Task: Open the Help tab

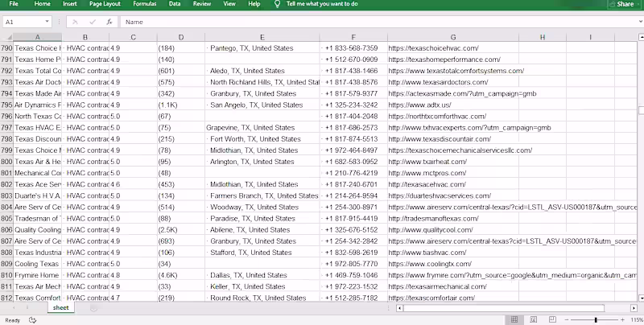Action: (x=254, y=4)
